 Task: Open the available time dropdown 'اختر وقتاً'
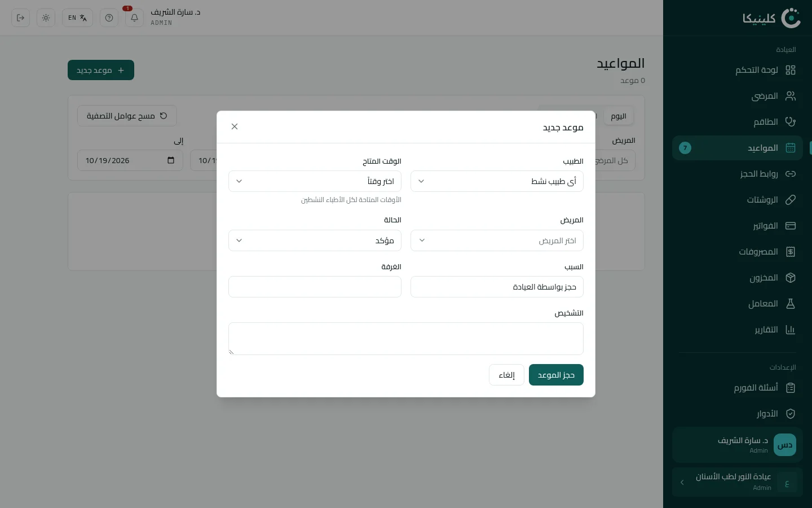pos(315,181)
